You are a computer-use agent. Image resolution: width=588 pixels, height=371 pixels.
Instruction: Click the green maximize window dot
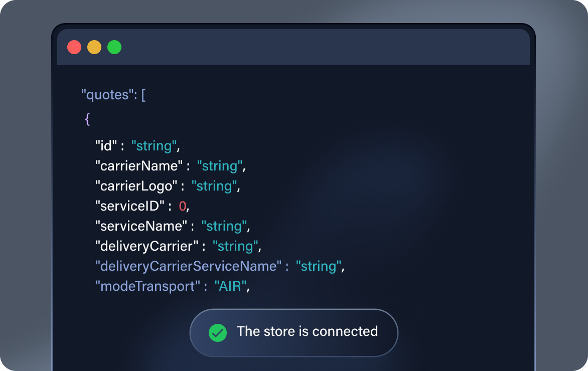[x=114, y=47]
